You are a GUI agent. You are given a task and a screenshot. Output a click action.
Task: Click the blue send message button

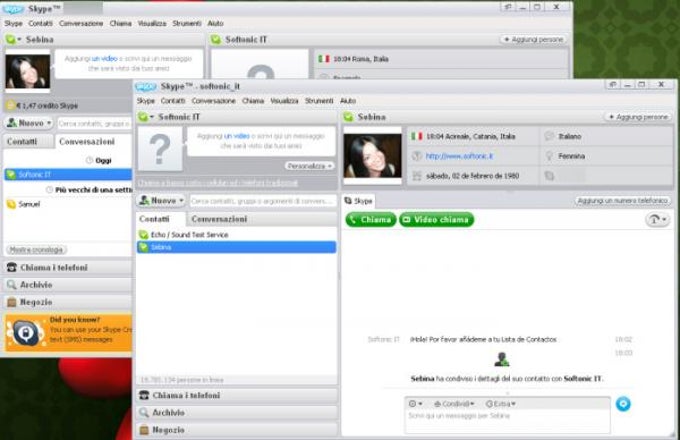click(623, 404)
